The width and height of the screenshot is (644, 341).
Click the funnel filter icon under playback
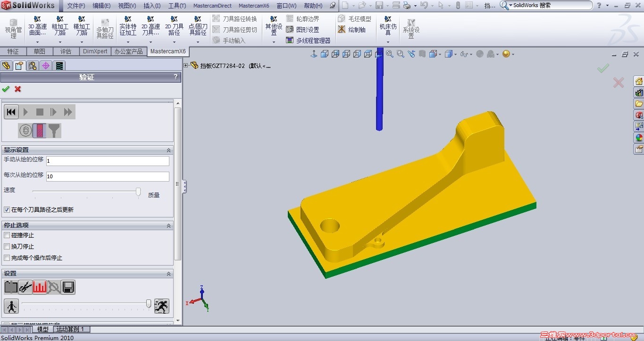pyautogui.click(x=54, y=130)
